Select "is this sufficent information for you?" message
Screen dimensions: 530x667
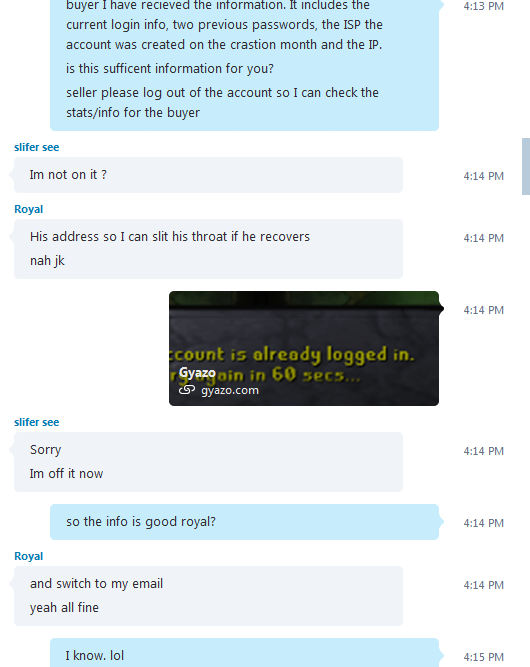pyautogui.click(x=170, y=68)
